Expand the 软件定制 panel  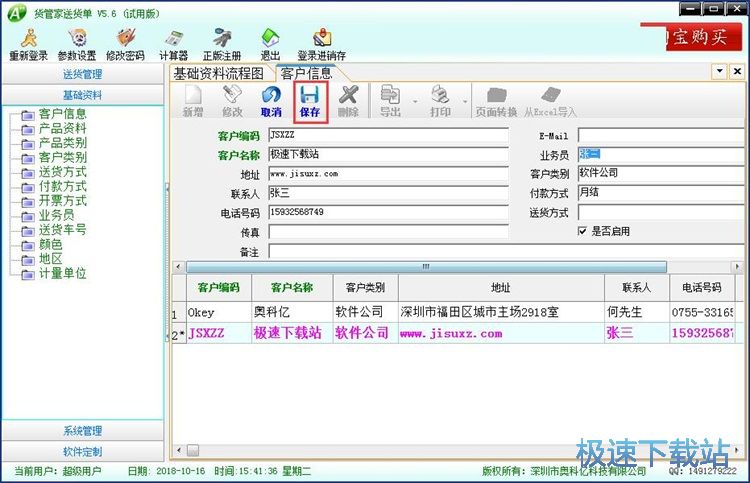click(x=83, y=451)
